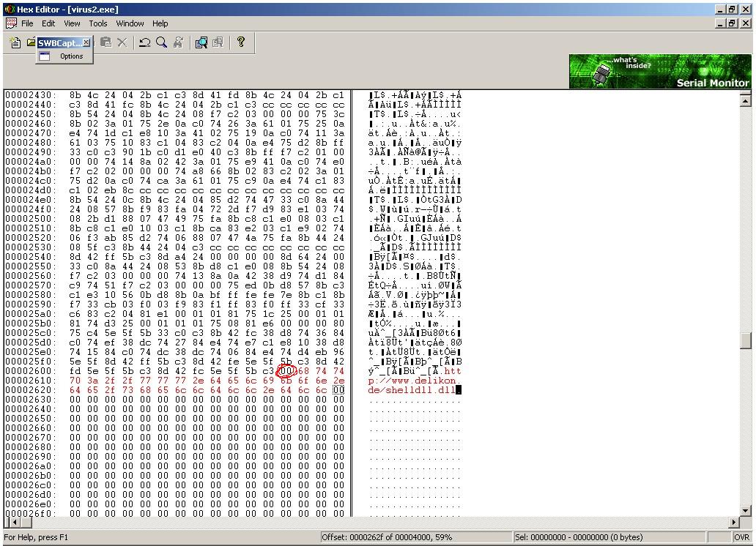Click the document search toolbar icon

pos(201,43)
